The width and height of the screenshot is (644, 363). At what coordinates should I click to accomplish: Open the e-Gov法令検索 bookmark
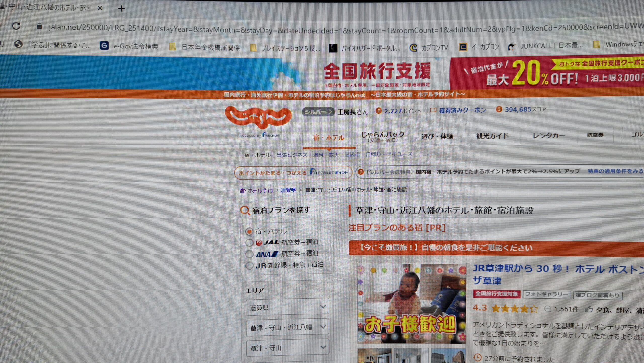click(129, 46)
